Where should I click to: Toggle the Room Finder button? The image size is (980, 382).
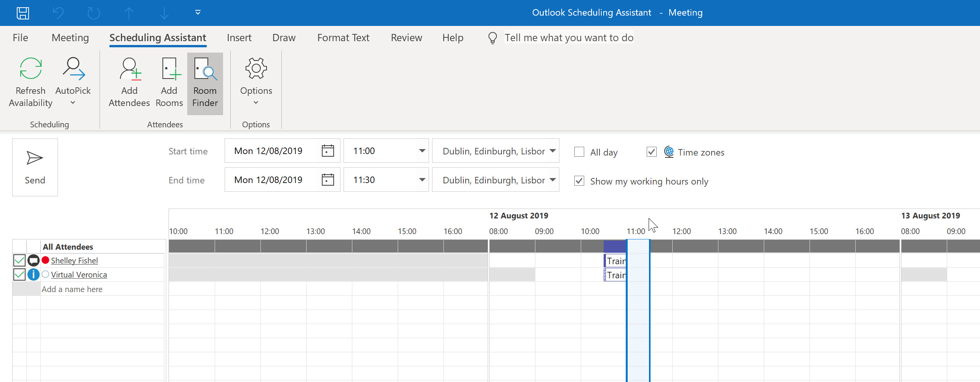205,83
